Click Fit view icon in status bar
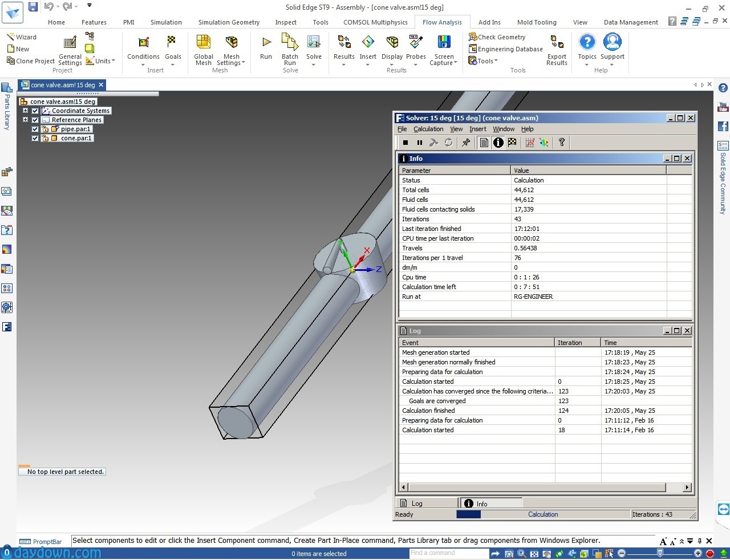730x560 pixels. [x=534, y=554]
